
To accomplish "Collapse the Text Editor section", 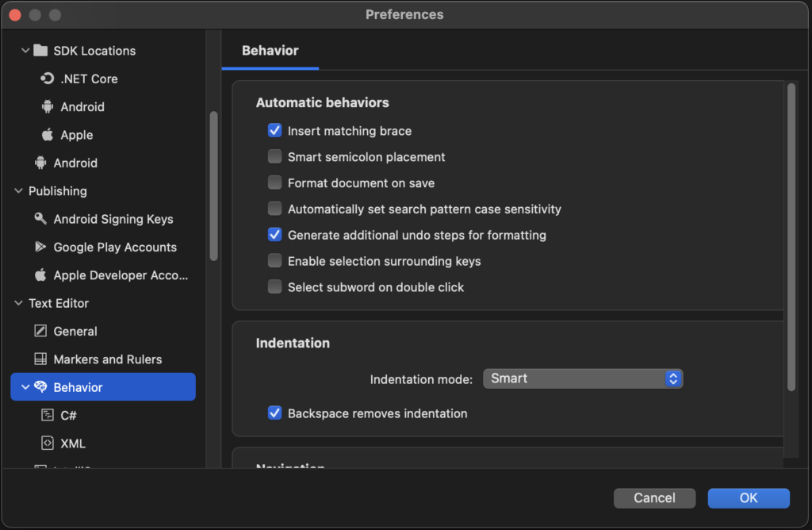I will [17, 303].
